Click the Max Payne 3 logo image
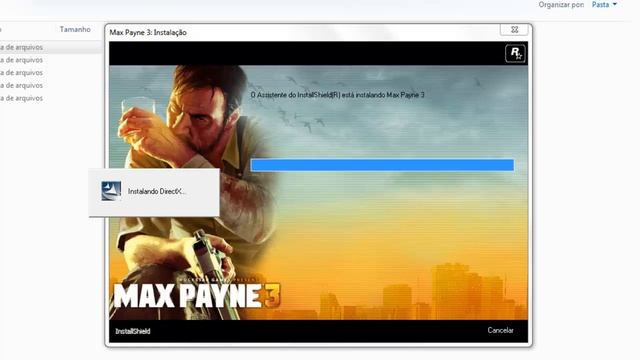The height and width of the screenshot is (360, 640). tap(197, 295)
